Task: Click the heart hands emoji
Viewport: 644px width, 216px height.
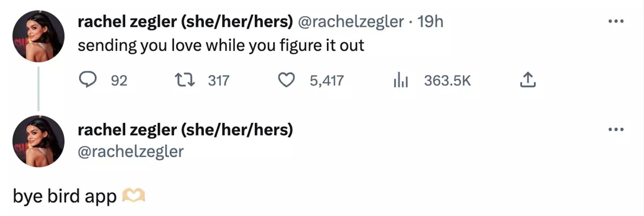Action: point(134,195)
